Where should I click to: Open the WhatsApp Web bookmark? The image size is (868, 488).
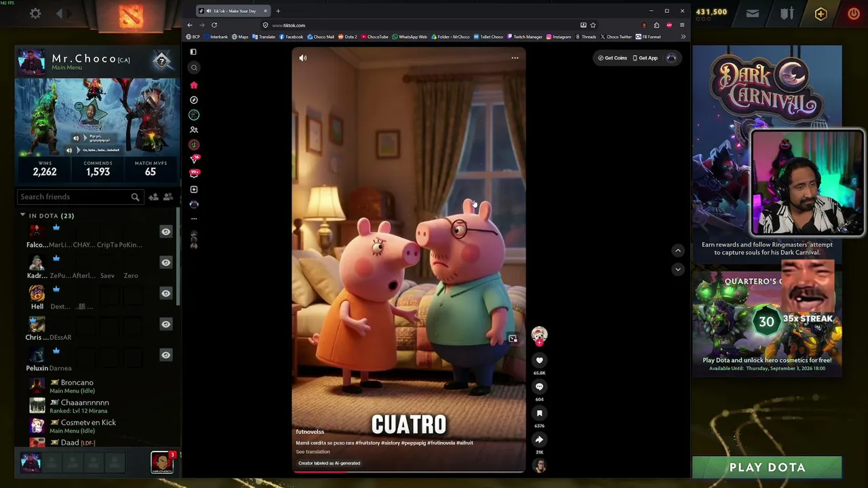[x=410, y=37]
